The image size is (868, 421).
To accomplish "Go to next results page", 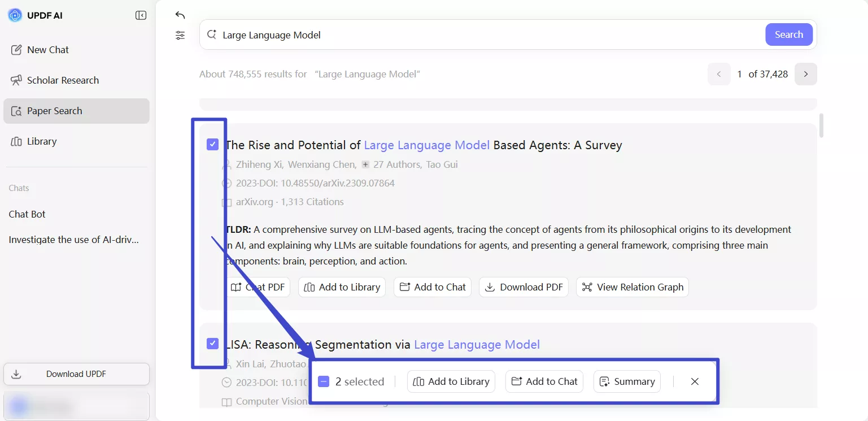I will (x=805, y=74).
